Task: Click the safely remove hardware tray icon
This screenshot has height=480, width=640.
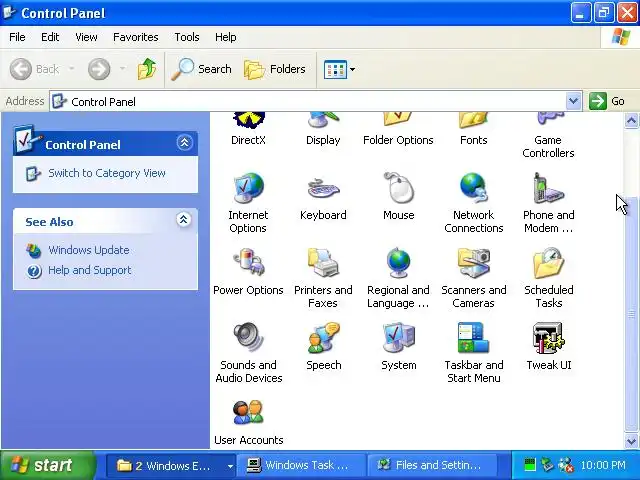Action: click(547, 465)
